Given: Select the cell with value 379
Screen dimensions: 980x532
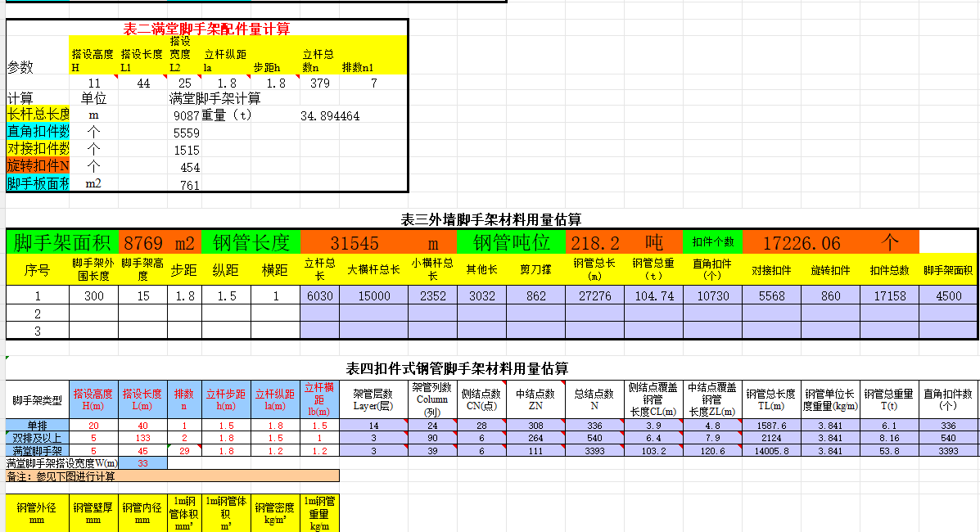Looking at the screenshot, I should (320, 83).
